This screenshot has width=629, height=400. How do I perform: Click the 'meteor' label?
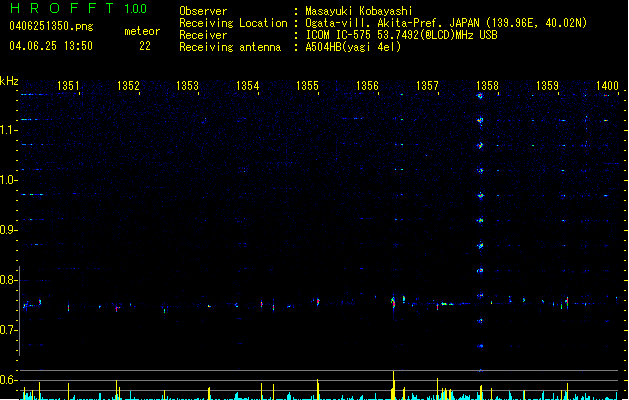[x=142, y=31]
